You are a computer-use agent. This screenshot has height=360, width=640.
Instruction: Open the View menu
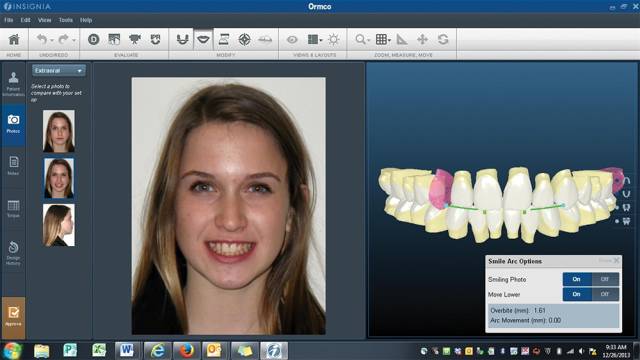(44, 20)
